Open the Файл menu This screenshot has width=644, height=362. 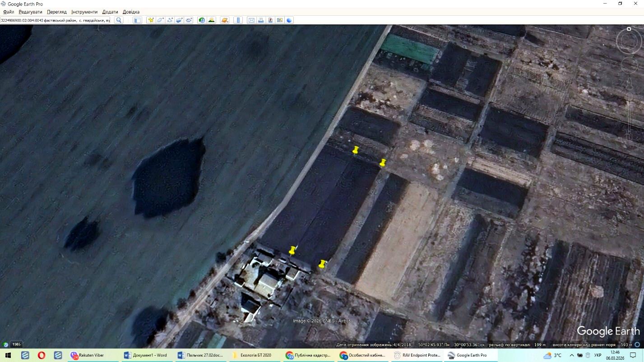(8, 12)
